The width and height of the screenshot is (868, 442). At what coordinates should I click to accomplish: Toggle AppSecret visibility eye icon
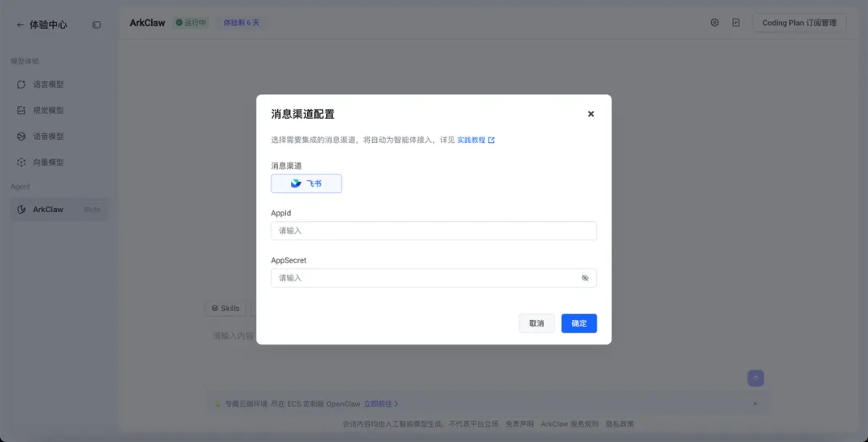(585, 278)
